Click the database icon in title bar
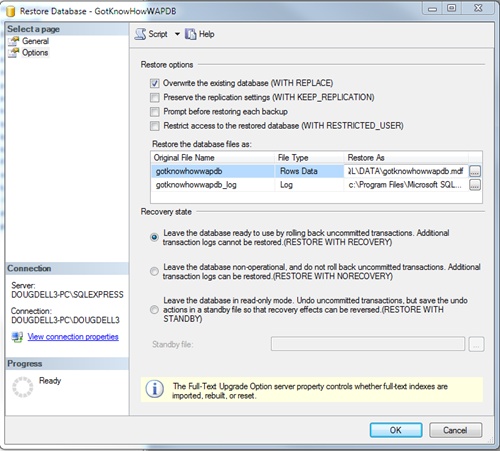500x451 pixels. 11,11
